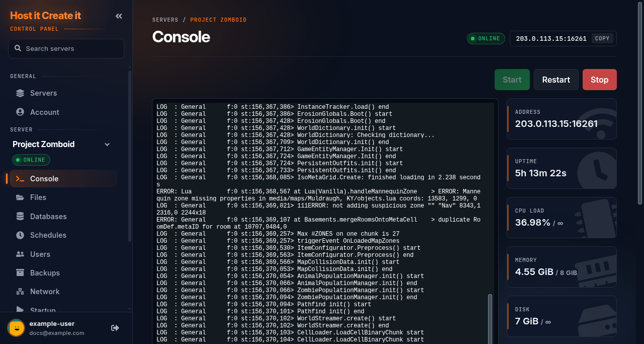
Task: Click the Account user icon
Action: click(x=20, y=112)
